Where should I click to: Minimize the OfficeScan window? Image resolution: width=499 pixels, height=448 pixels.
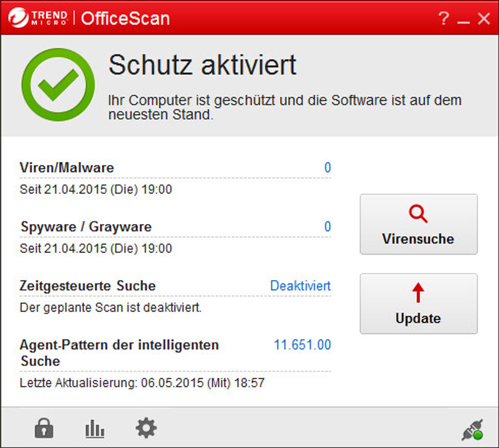click(463, 20)
